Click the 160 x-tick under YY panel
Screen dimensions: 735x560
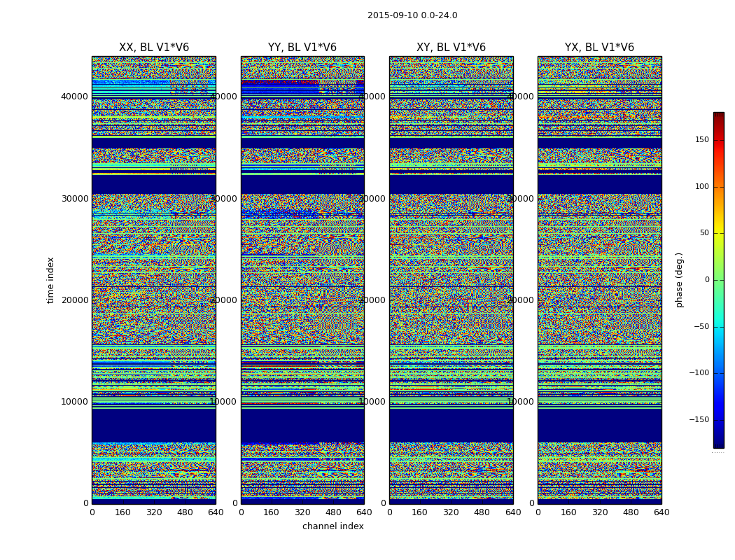click(272, 512)
